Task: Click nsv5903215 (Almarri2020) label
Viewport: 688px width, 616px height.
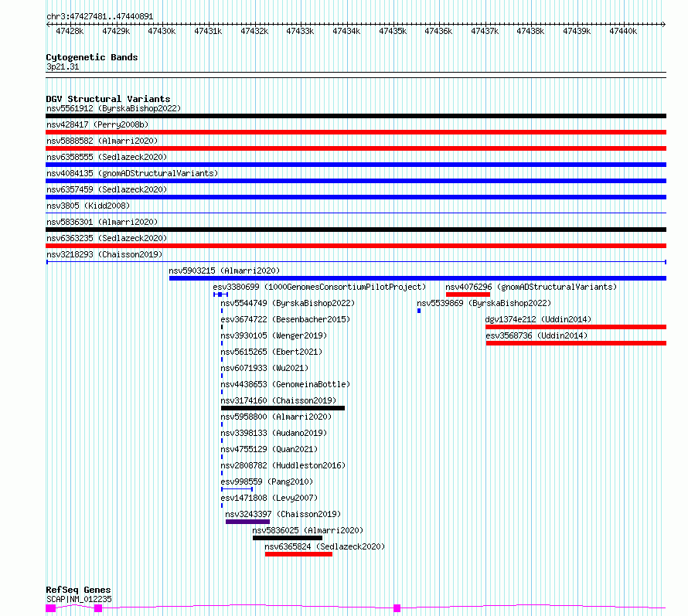Action: (224, 271)
